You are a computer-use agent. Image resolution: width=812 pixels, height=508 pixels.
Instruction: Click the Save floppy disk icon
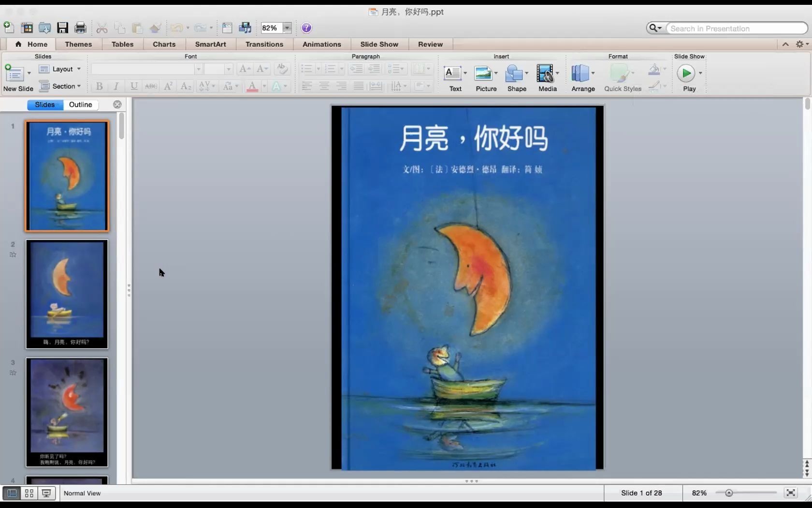(x=62, y=28)
